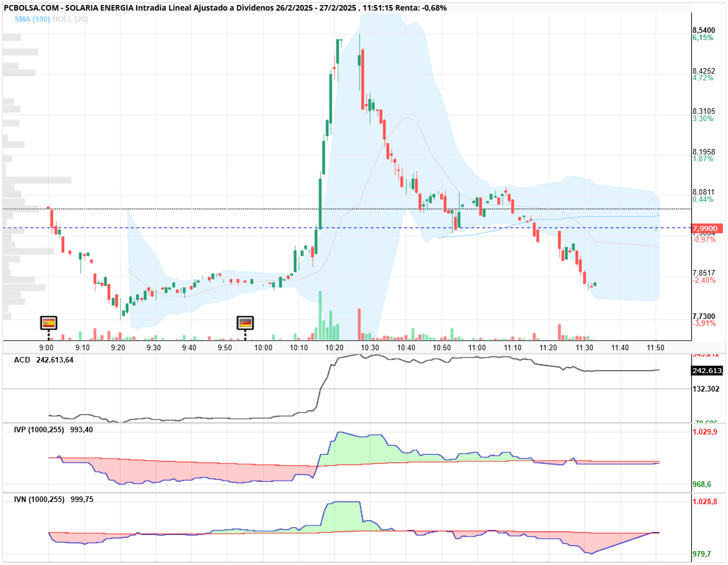The width and height of the screenshot is (728, 565).
Task: Click the 11:00 time axis label
Action: 477,347
